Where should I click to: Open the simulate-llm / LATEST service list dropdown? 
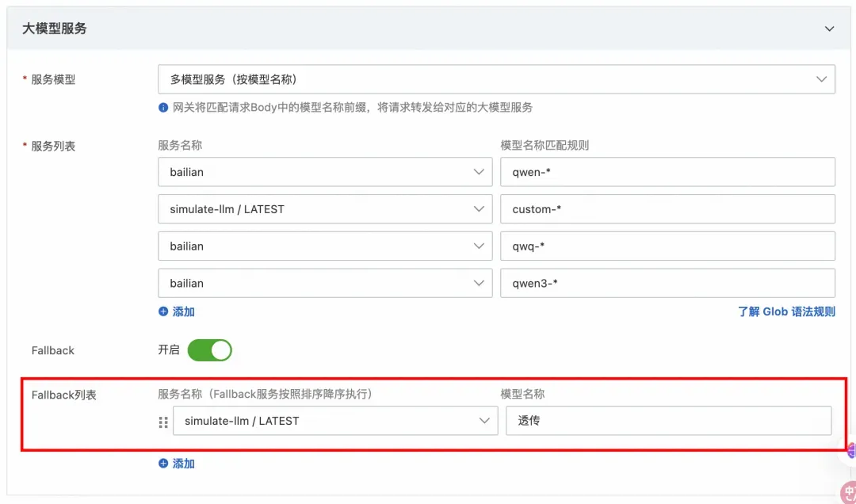[326, 209]
